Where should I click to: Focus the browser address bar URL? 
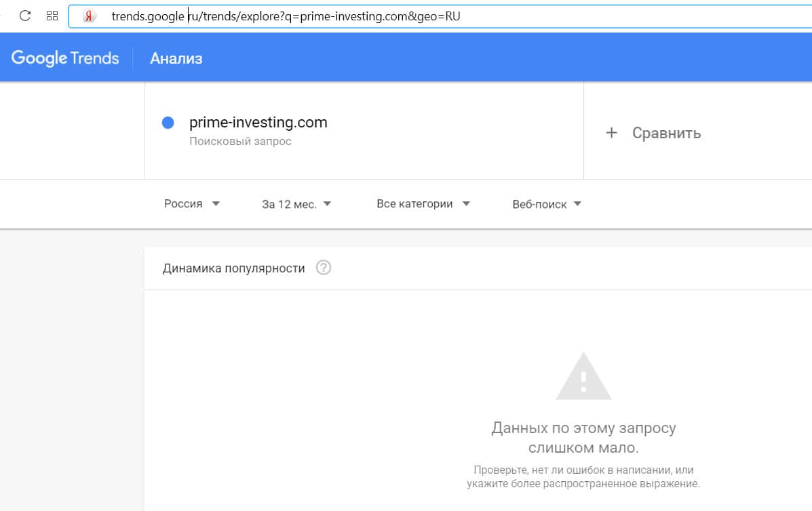click(x=285, y=16)
